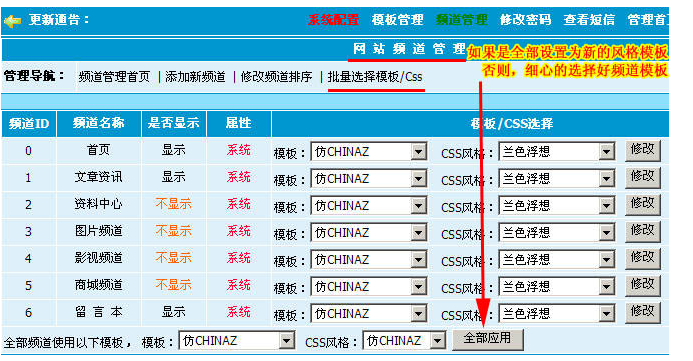Click 修改 button for 文章资讯 row

[643, 177]
